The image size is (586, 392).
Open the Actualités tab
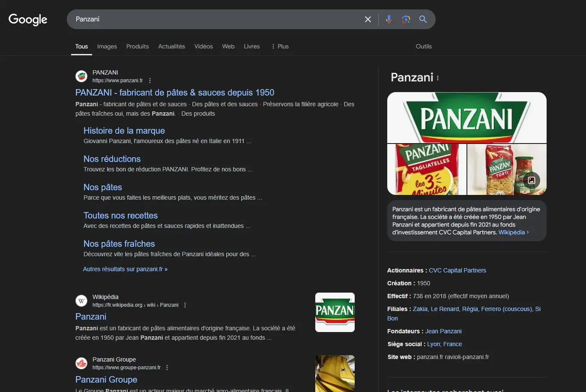(x=172, y=46)
